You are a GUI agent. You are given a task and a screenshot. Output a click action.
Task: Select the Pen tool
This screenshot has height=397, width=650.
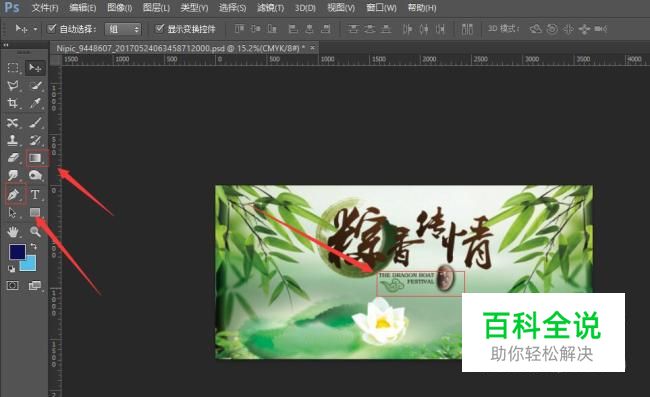[x=13, y=194]
